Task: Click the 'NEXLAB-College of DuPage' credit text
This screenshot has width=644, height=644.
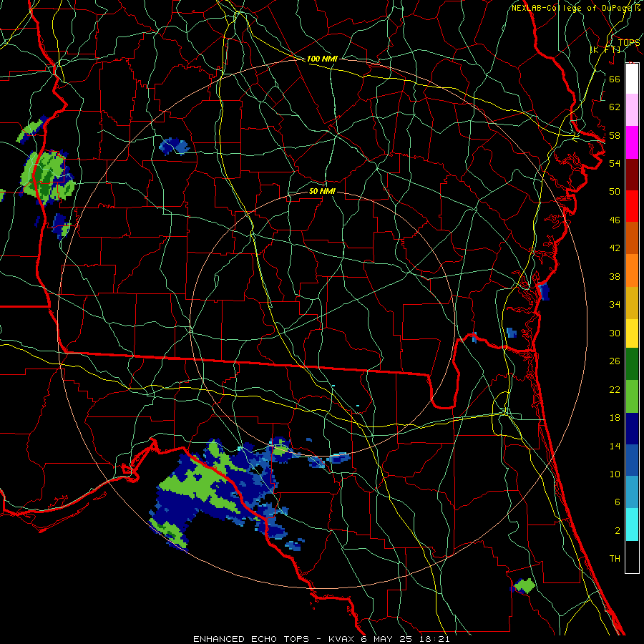Action: (572, 8)
